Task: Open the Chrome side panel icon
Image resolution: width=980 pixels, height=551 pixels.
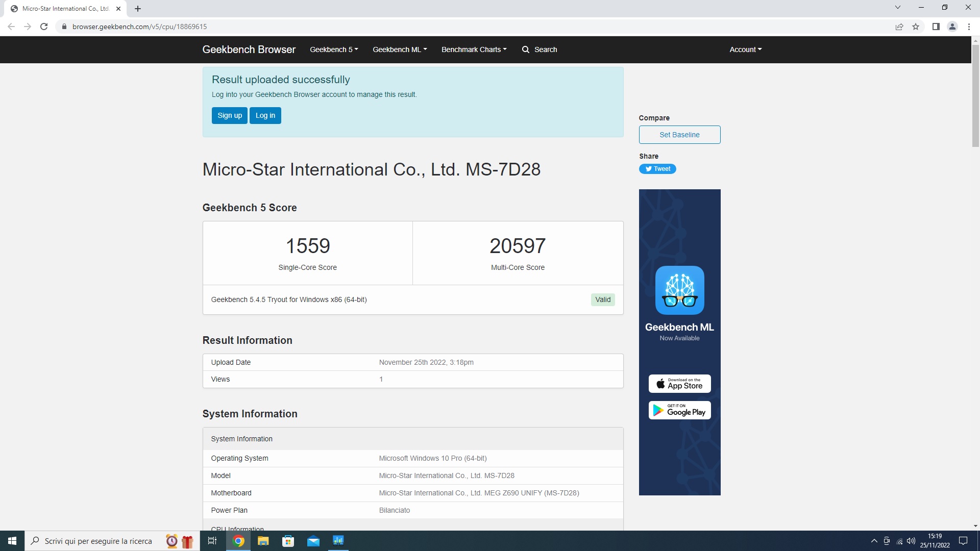Action: [x=936, y=27]
